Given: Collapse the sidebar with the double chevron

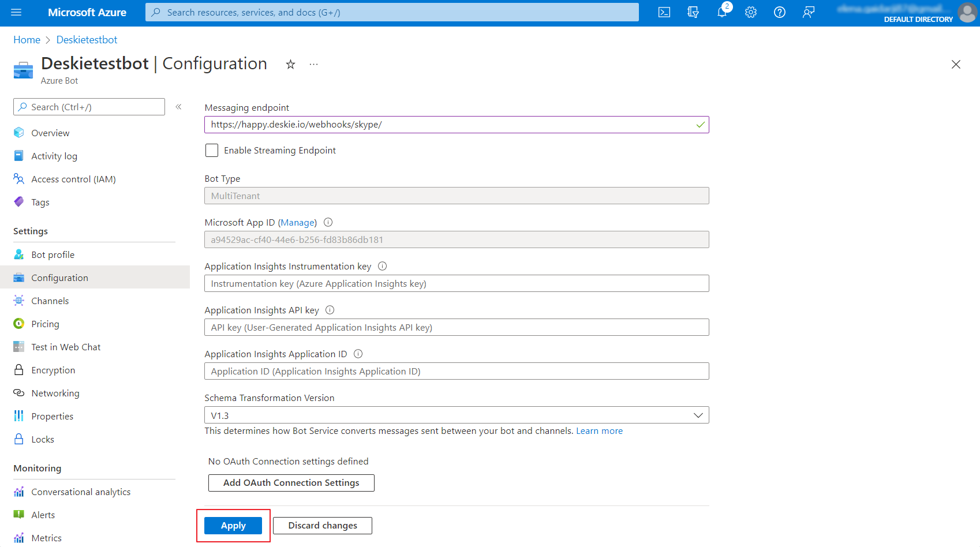Looking at the screenshot, I should (179, 107).
